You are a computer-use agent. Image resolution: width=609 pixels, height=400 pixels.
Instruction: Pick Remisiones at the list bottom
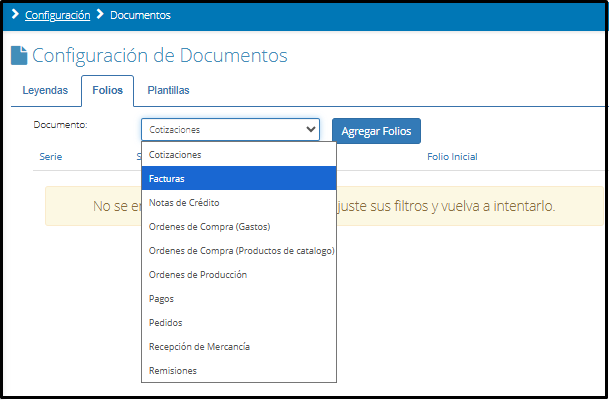(172, 371)
